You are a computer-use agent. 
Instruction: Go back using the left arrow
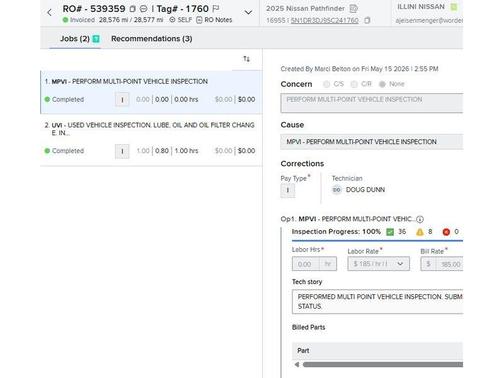(49, 13)
